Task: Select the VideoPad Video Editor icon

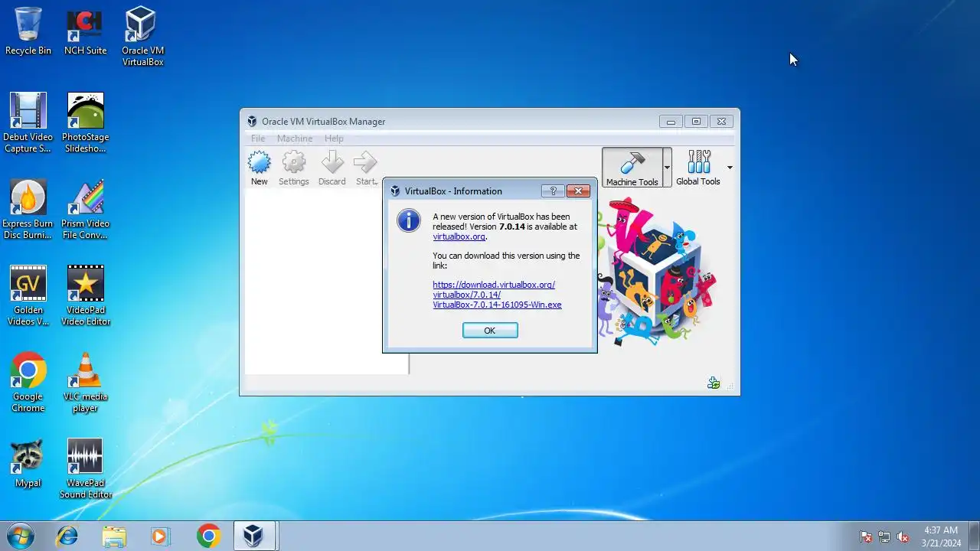Action: click(85, 296)
